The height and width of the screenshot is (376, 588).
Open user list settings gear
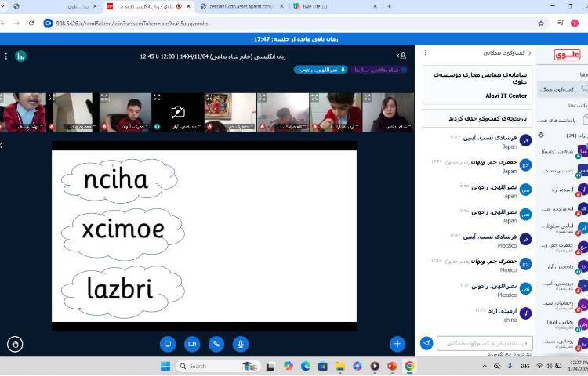(541, 135)
